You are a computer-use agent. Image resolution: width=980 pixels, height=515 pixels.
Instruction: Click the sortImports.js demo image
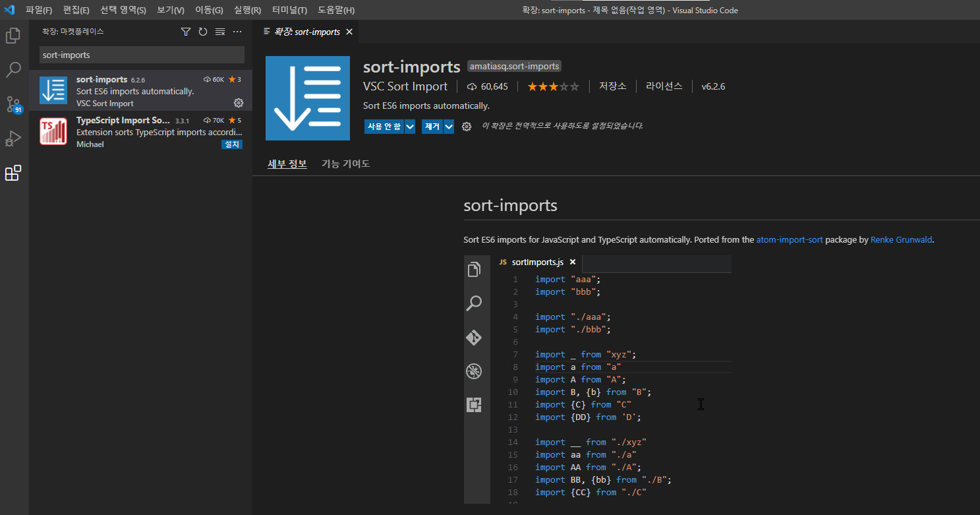[x=598, y=379]
